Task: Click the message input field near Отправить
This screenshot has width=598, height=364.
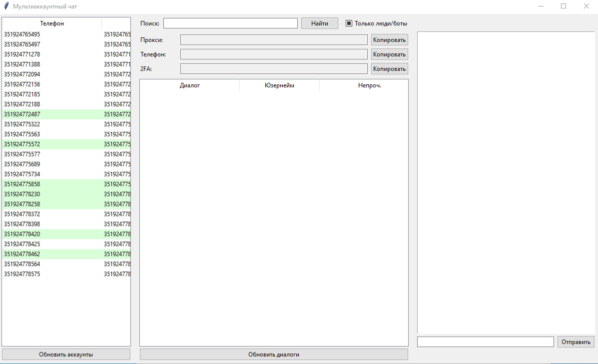Action: 485,342
